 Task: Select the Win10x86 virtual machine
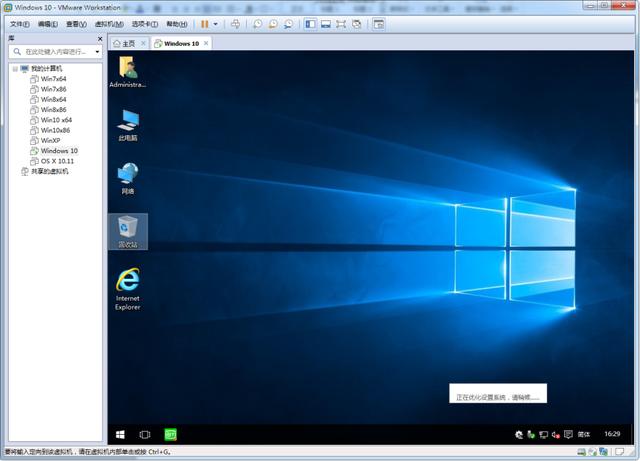pos(55,130)
